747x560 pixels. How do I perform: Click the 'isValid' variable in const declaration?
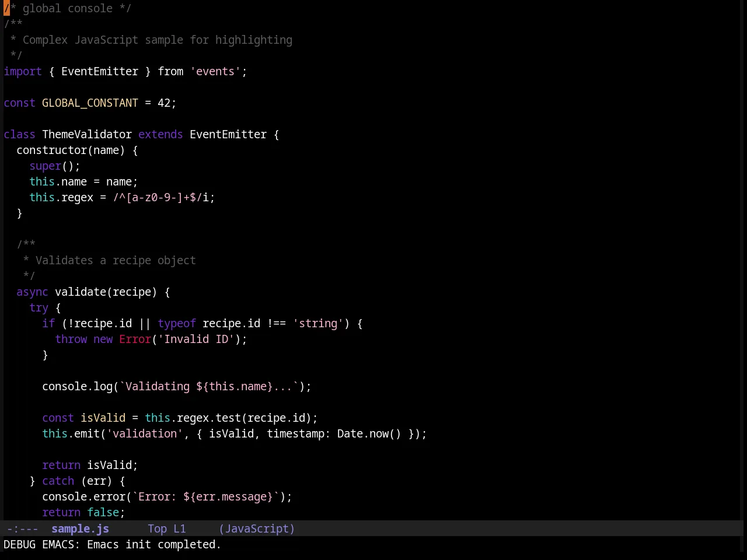pyautogui.click(x=103, y=418)
